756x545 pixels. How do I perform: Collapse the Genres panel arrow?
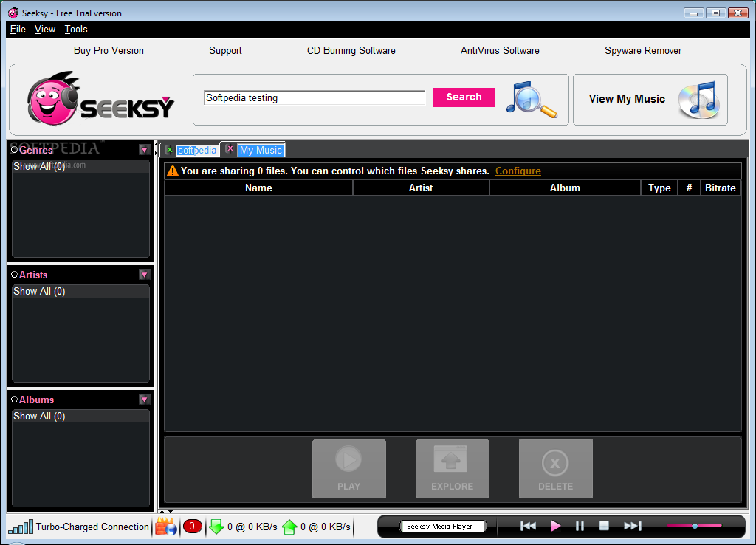coord(144,150)
